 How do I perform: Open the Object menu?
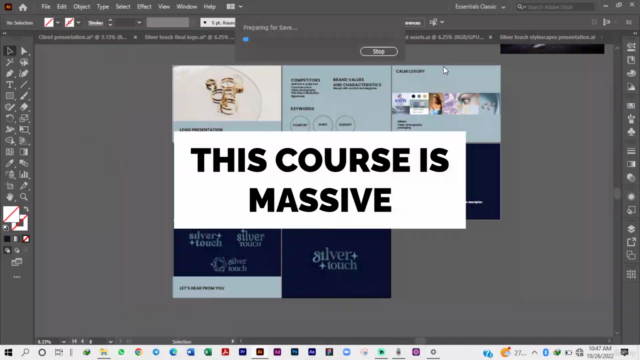coord(82,7)
